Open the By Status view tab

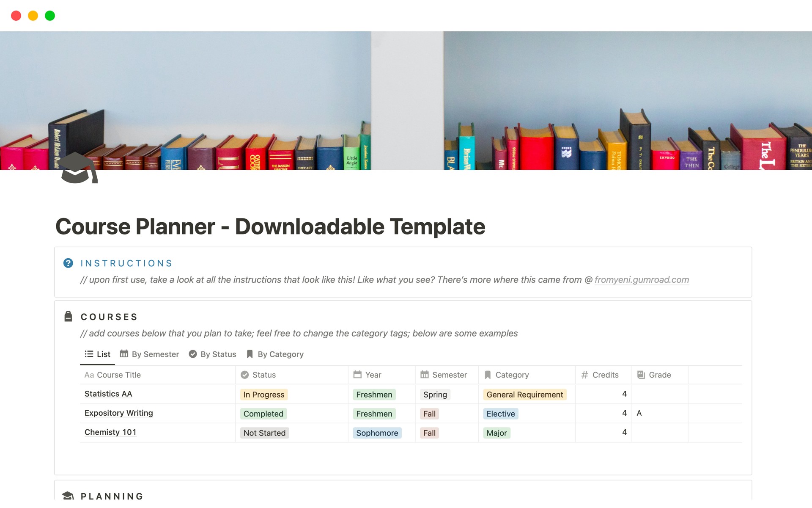[x=212, y=354]
